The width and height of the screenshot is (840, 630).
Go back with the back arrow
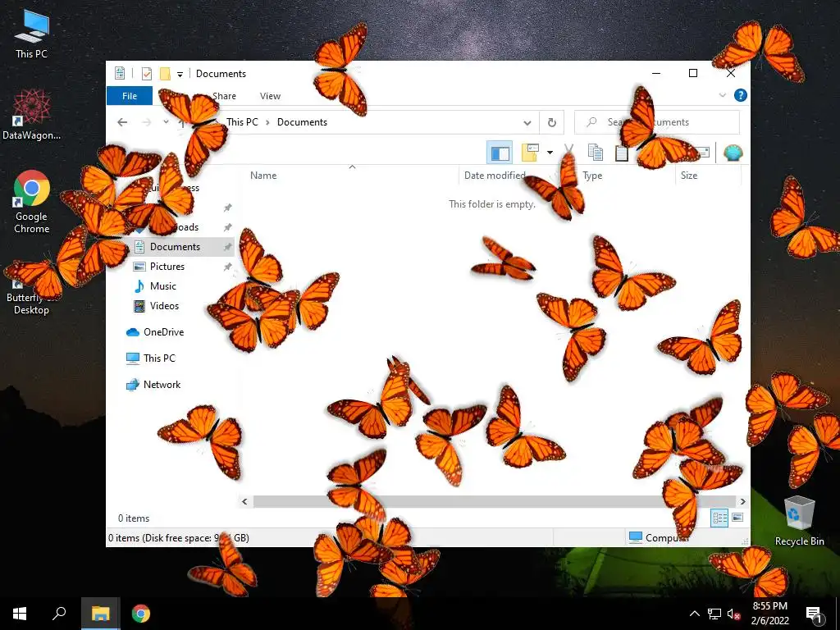click(x=122, y=122)
